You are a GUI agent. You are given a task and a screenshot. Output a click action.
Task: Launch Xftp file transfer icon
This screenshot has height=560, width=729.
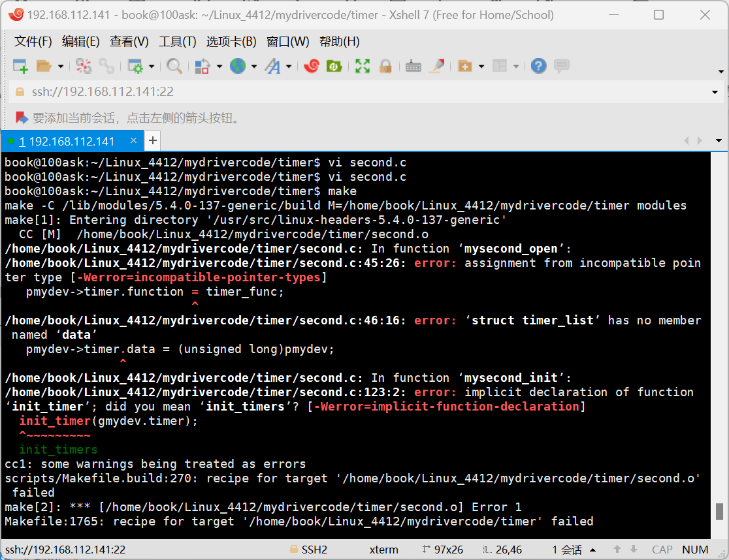tap(334, 65)
